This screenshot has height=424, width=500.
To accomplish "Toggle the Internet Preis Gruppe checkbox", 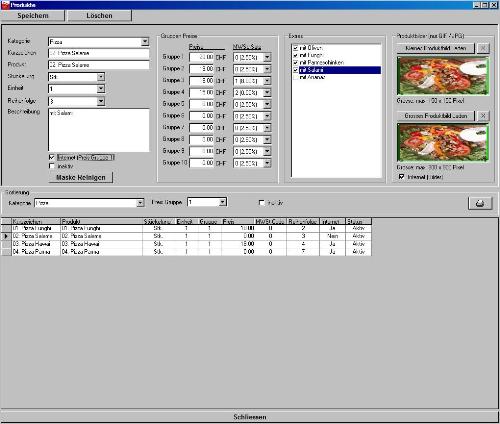I will [x=52, y=157].
